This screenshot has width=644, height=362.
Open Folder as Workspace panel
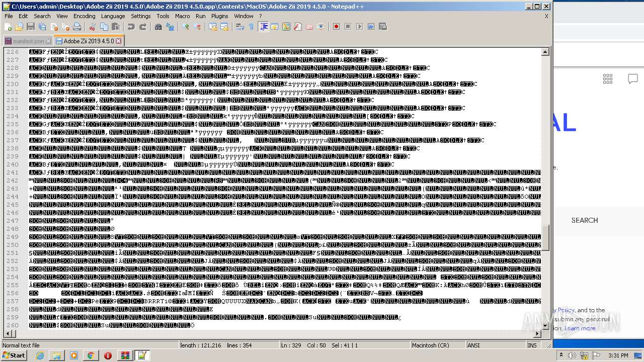point(309,27)
